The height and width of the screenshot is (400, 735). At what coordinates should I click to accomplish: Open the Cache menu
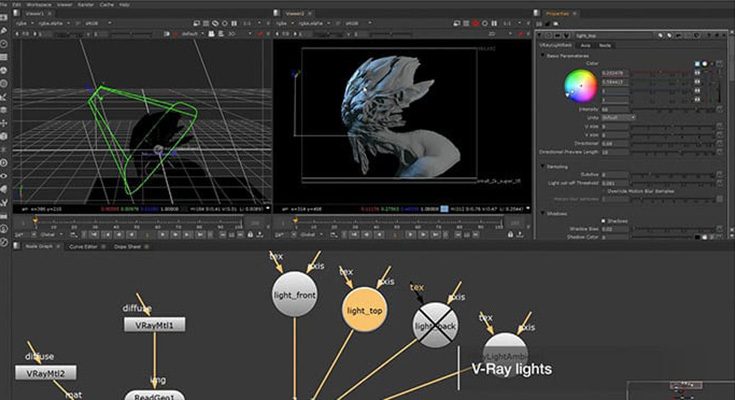[107, 4]
